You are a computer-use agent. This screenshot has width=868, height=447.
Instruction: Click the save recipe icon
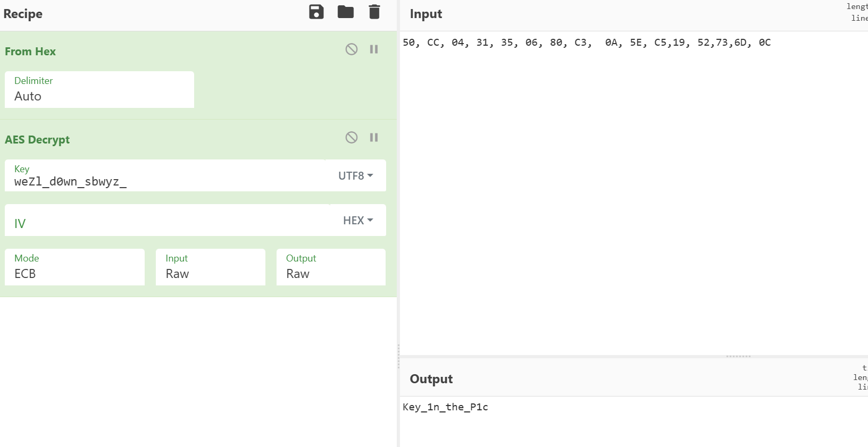316,12
